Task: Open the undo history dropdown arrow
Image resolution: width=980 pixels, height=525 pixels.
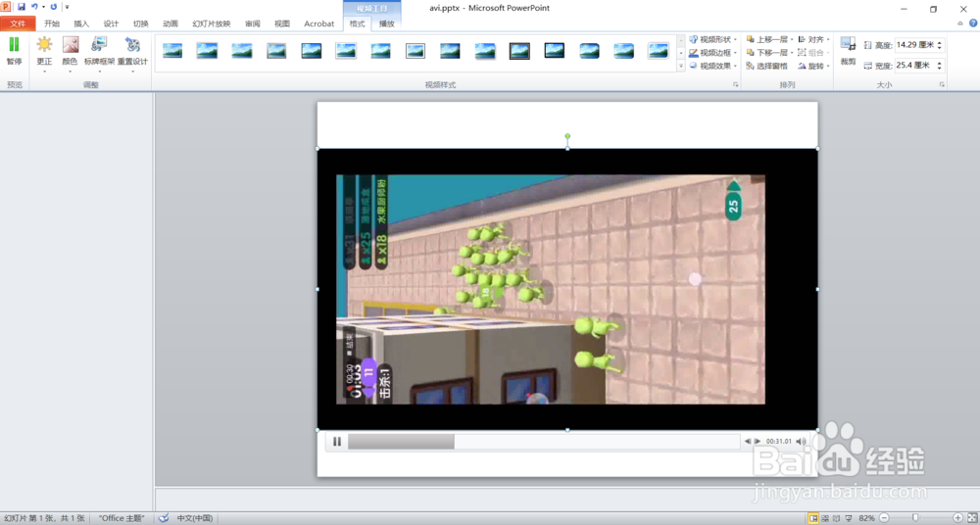Action: point(43,7)
